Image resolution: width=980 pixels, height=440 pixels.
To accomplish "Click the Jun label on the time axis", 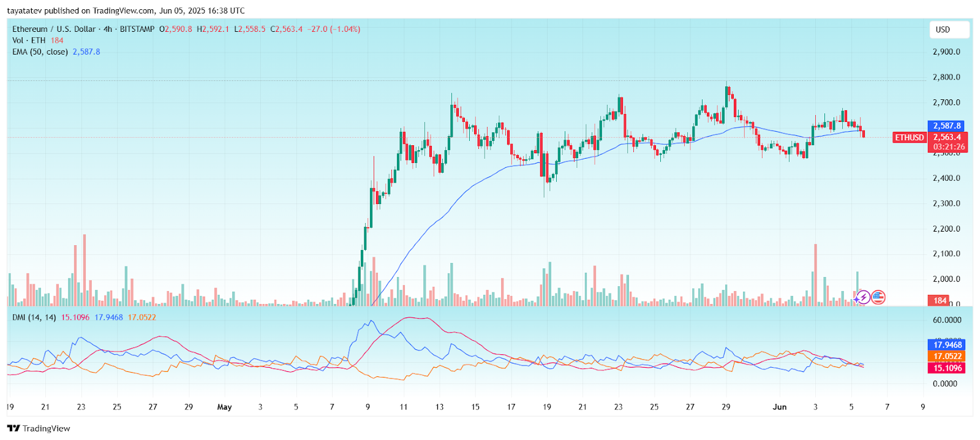I will (779, 407).
